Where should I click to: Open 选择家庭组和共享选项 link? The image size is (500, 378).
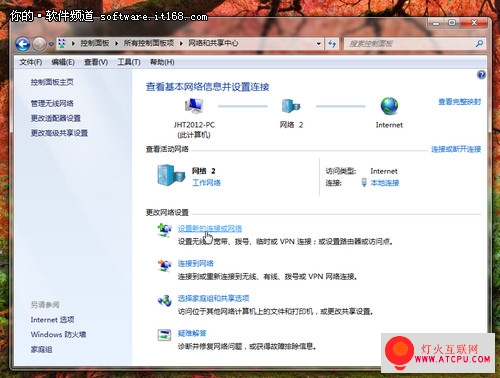click(213, 298)
